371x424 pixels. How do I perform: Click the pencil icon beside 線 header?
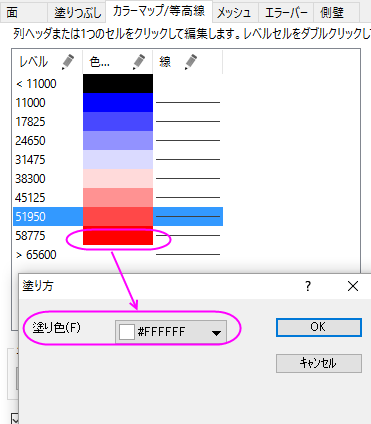191,62
